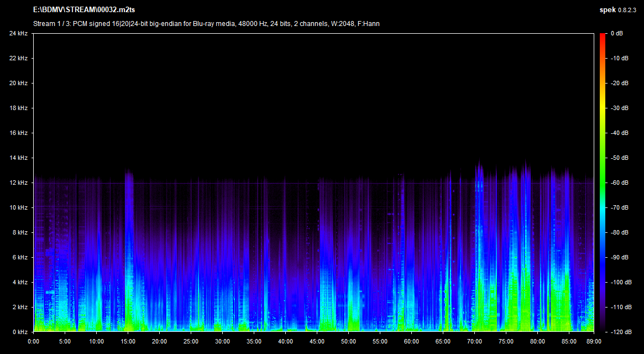Click the 0.8.2.3 version number
Image resolution: width=644 pixels, height=354 pixels.
click(x=628, y=9)
